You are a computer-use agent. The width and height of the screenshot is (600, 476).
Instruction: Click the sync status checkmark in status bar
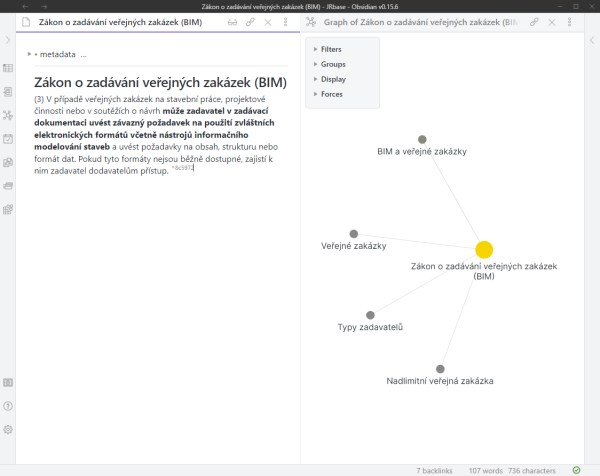(576, 469)
